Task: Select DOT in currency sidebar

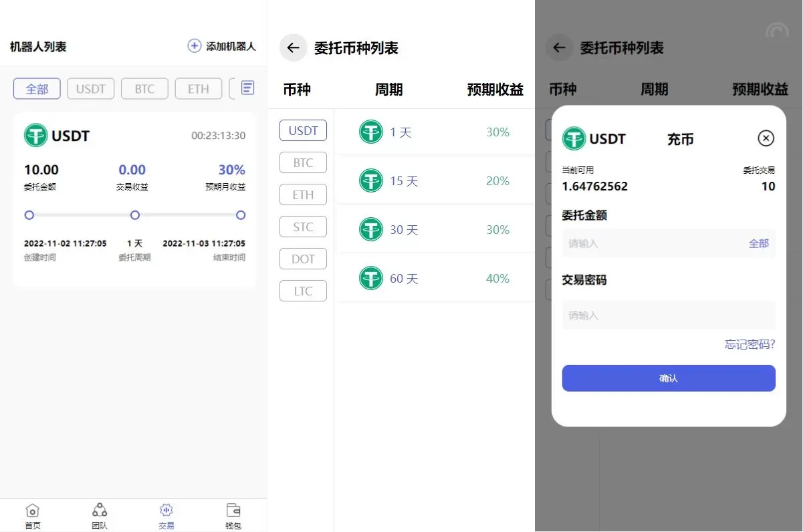Action: [x=303, y=259]
